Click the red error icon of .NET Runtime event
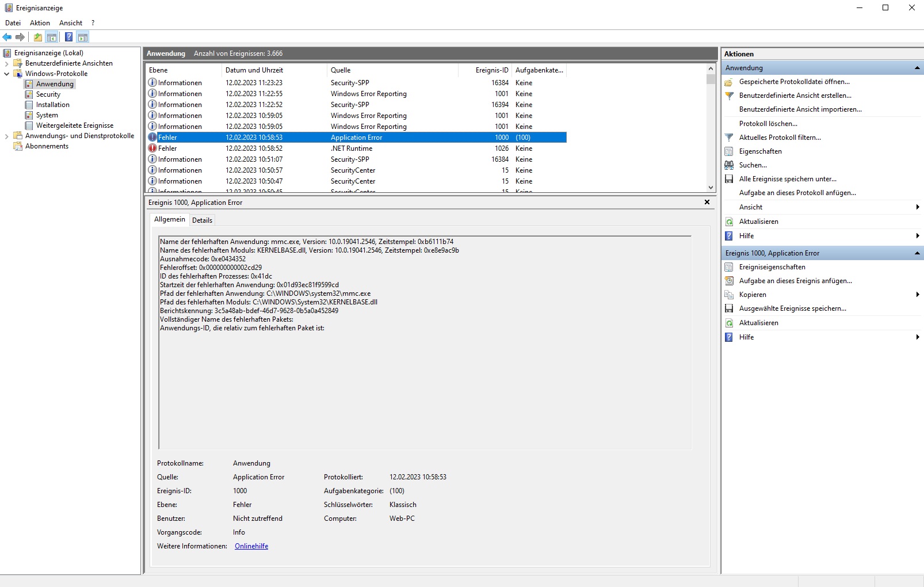924x587 pixels. pyautogui.click(x=152, y=148)
